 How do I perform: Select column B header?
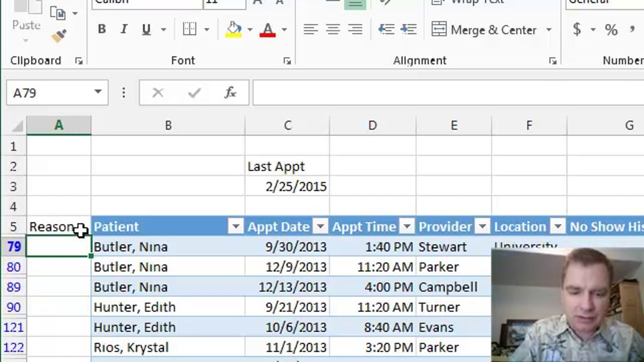(168, 125)
